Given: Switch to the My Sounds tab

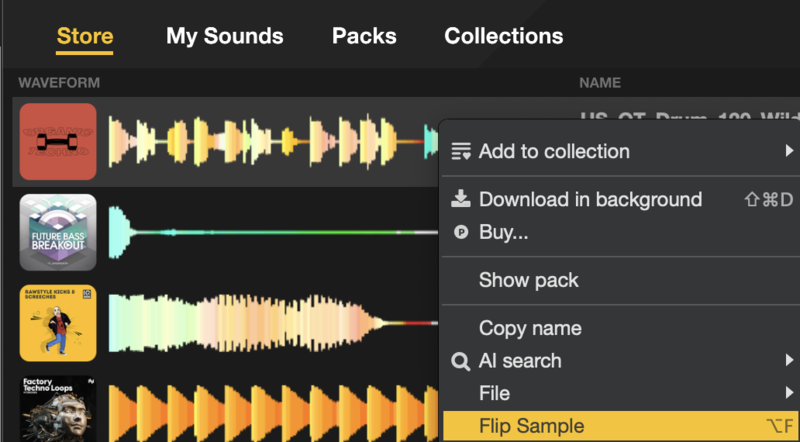Looking at the screenshot, I should tap(225, 37).
